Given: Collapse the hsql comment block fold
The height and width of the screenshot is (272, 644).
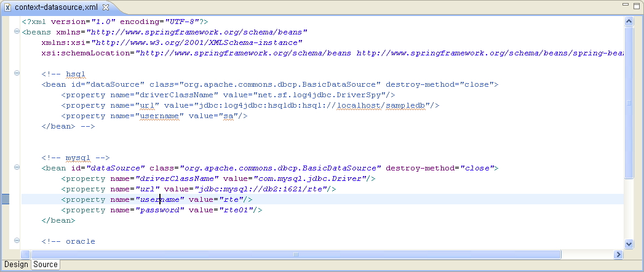Looking at the screenshot, I should (x=16, y=74).
